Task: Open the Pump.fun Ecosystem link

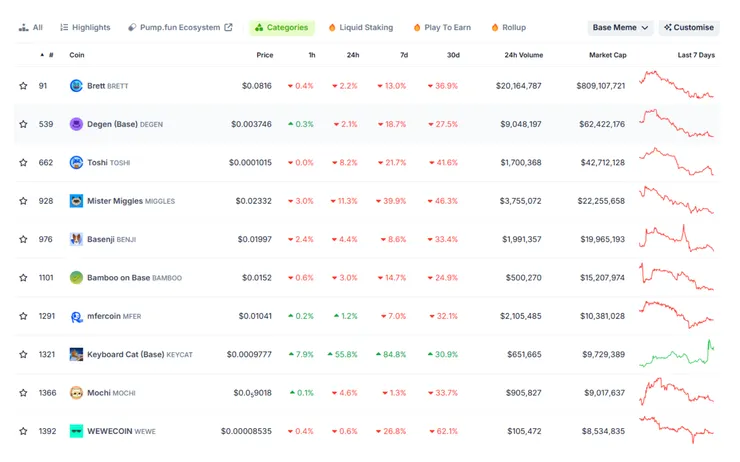Action: [180, 28]
